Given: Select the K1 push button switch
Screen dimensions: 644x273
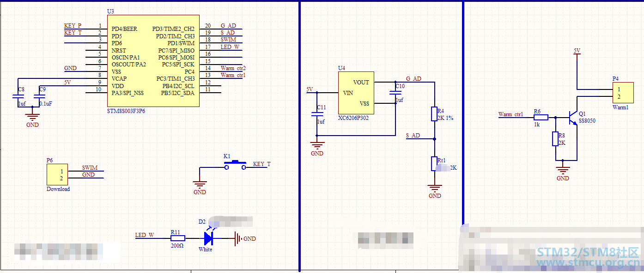Looking at the screenshot, I should 236,166.
